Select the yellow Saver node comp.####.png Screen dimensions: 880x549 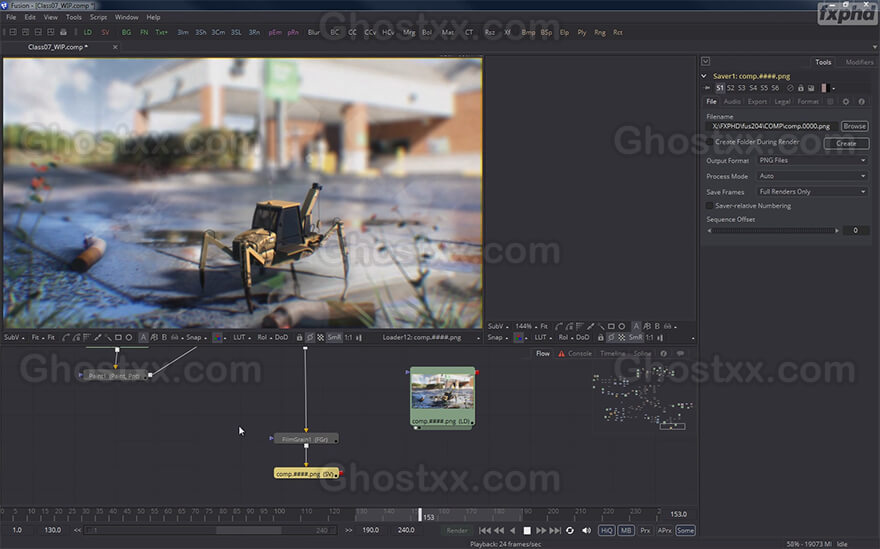point(306,474)
